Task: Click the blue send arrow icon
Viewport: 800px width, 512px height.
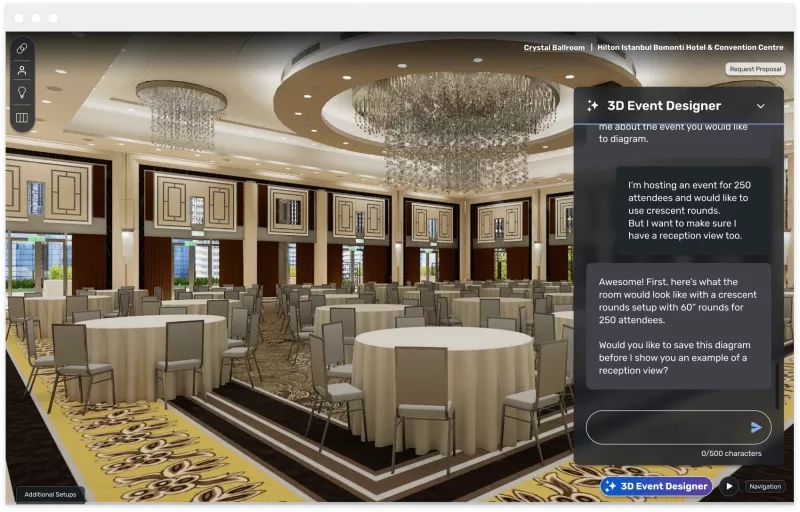Action: point(756,428)
